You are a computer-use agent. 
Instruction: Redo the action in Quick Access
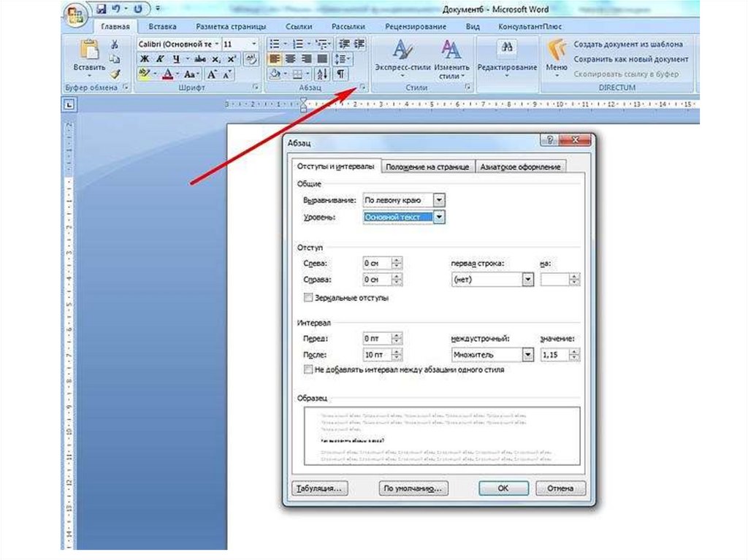tap(138, 9)
